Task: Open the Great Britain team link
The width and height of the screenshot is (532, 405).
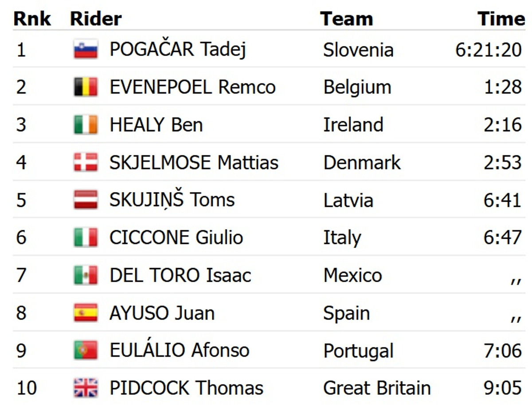Action: [x=376, y=388]
